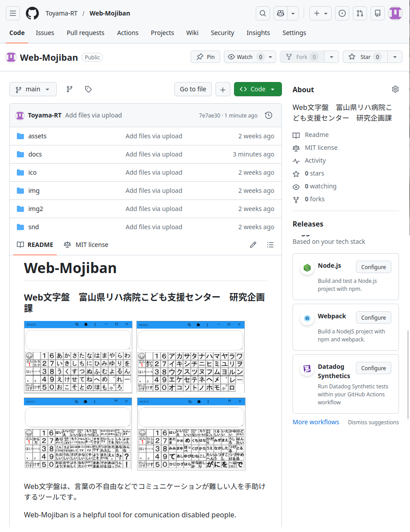The width and height of the screenshot is (410, 532).
Task: Configure the Node.js workflow
Action: pyautogui.click(x=373, y=266)
